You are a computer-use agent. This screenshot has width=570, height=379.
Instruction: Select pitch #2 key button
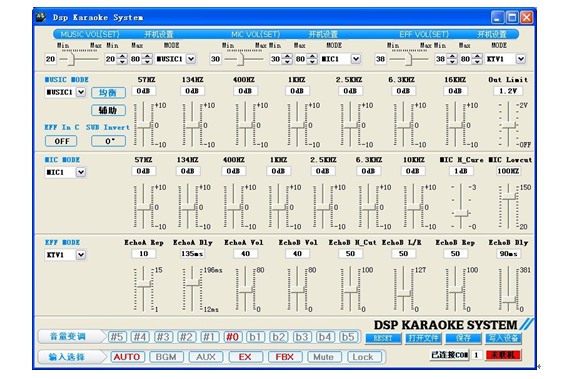coord(186,337)
